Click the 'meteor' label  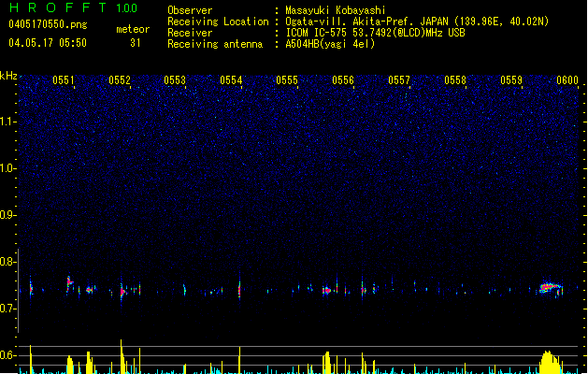[133, 29]
